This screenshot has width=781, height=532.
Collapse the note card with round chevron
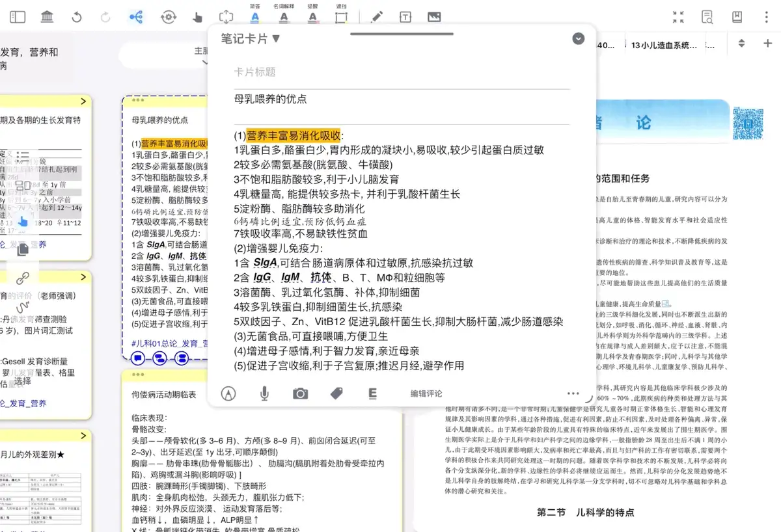pos(578,39)
